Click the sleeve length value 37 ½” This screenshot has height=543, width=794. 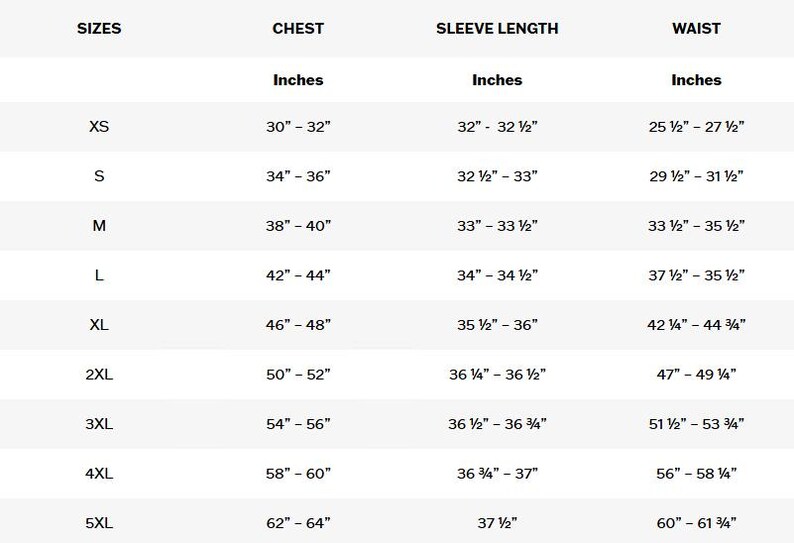[497, 523]
